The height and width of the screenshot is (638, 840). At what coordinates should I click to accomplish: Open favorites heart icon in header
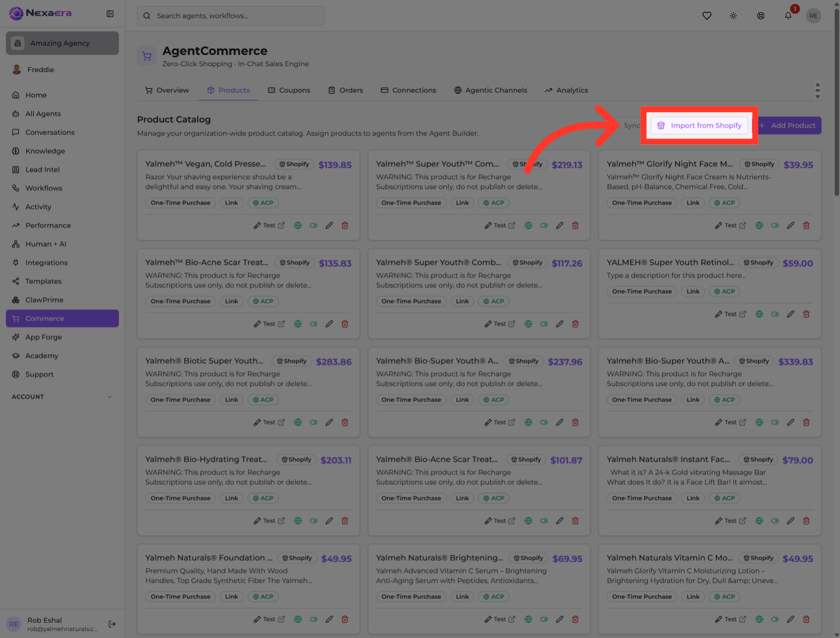pos(707,16)
